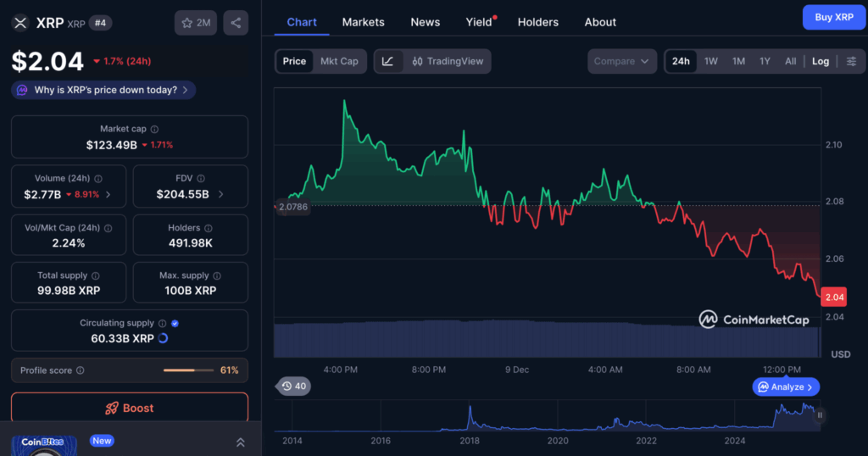Click the Buy XRP button
The image size is (868, 456).
pos(834,17)
